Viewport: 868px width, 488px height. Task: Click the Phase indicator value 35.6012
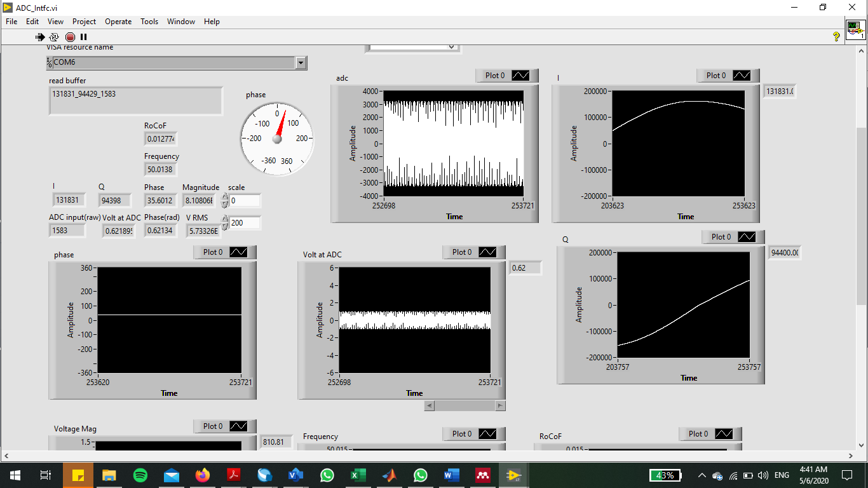click(159, 200)
